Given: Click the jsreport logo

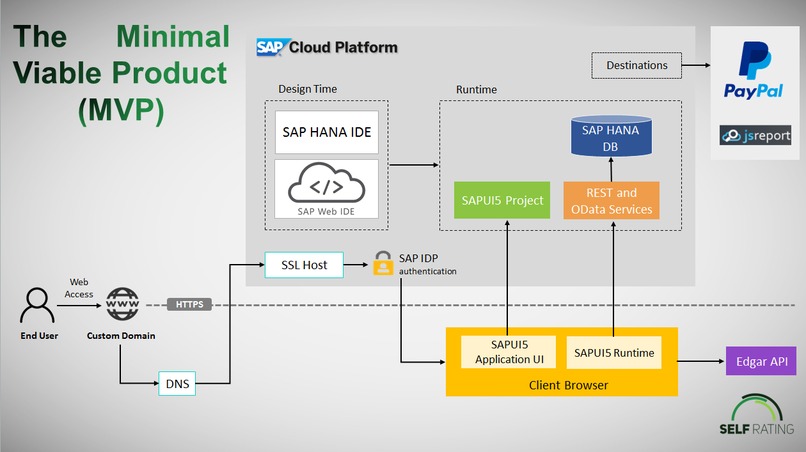Looking at the screenshot, I should pos(755,135).
